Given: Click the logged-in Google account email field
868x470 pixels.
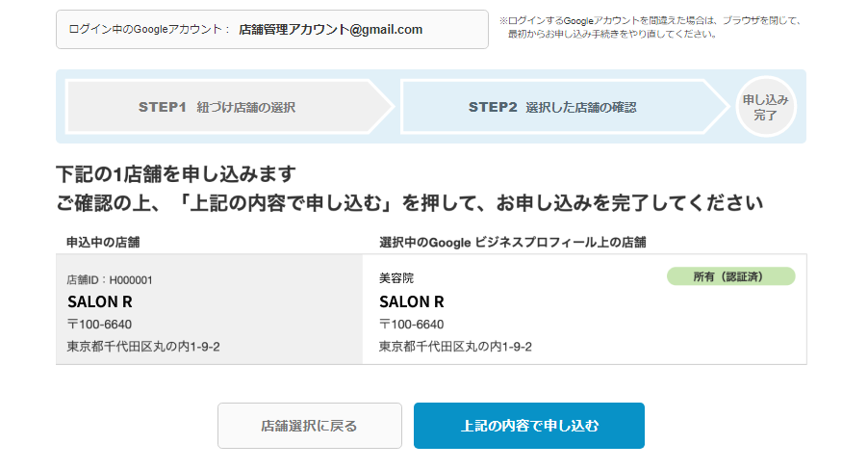Looking at the screenshot, I should 331,30.
